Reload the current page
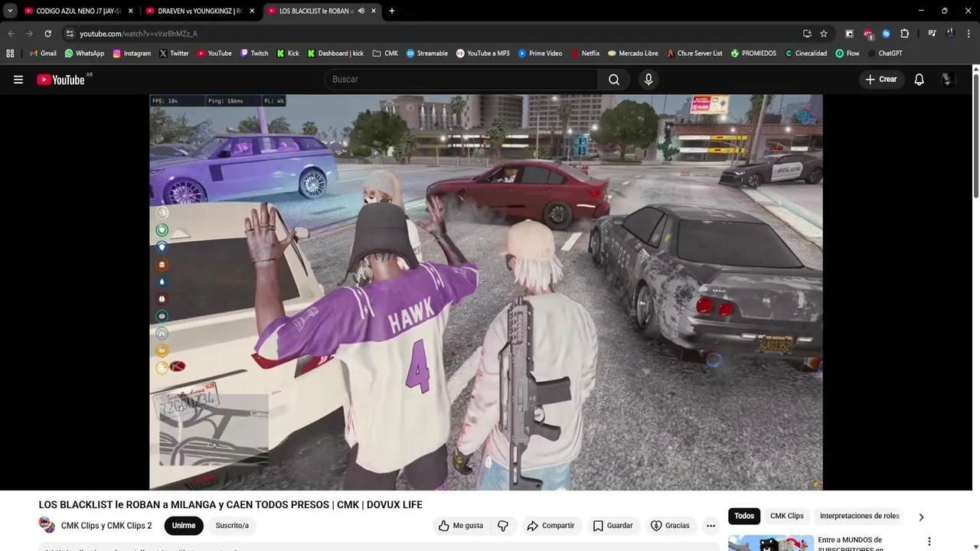 (47, 34)
